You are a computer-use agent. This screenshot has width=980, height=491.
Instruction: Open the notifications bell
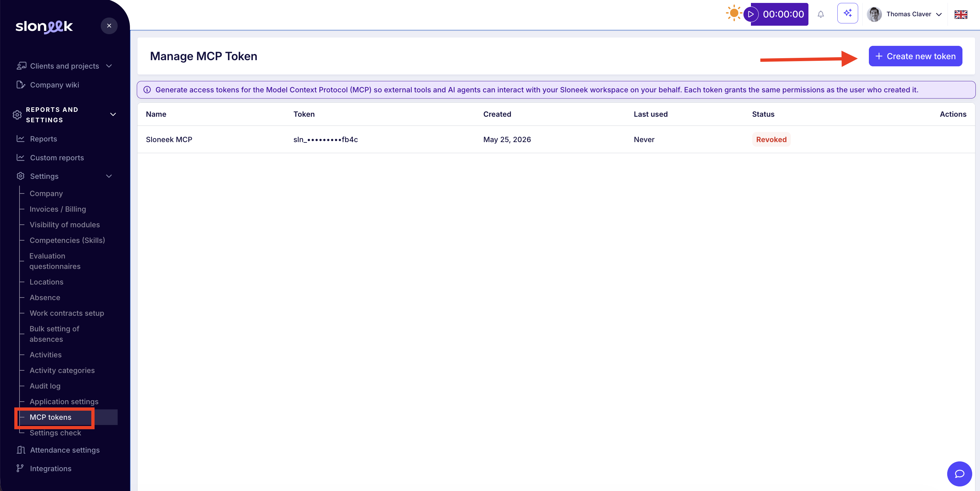tap(820, 14)
